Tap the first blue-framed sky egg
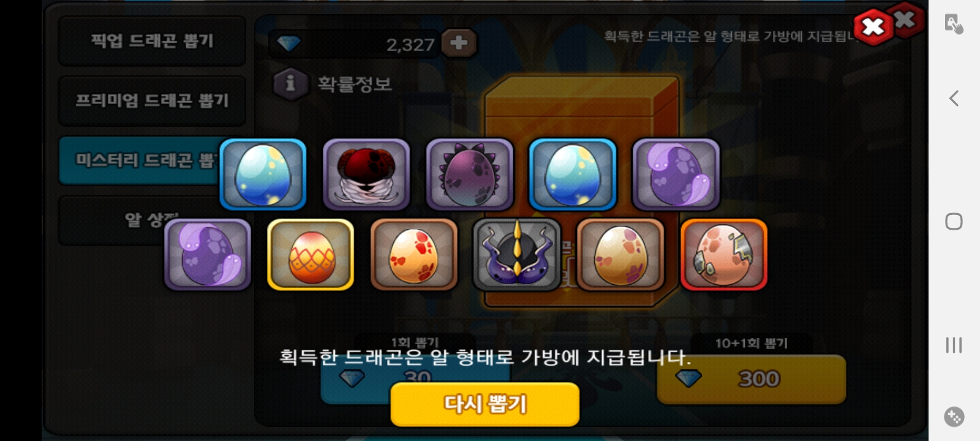Screen dimensions: 980x441 (x=263, y=175)
